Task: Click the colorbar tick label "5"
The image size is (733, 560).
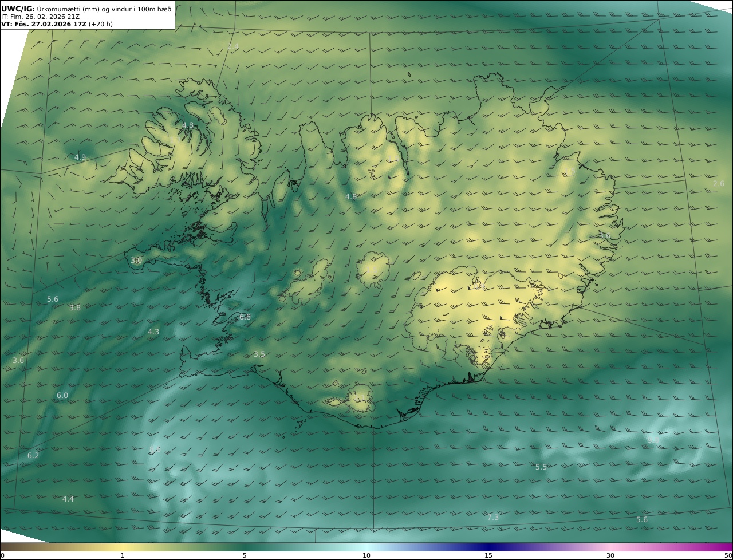Action: click(245, 555)
